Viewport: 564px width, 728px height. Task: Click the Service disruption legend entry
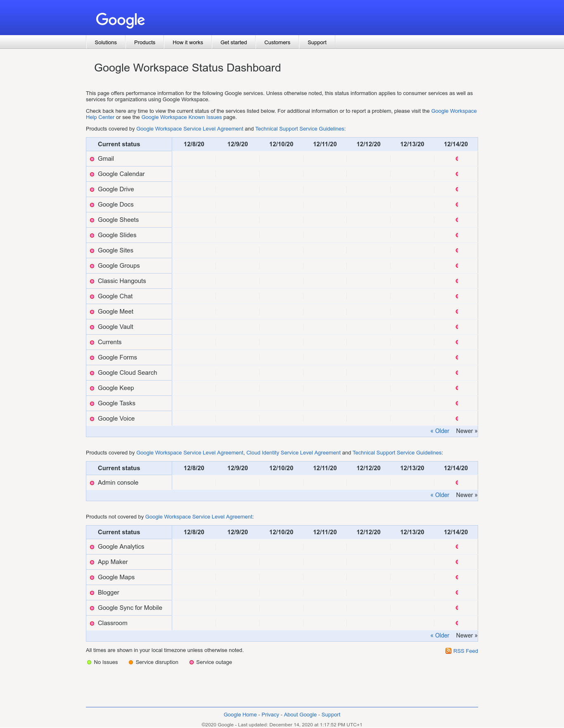click(x=153, y=662)
